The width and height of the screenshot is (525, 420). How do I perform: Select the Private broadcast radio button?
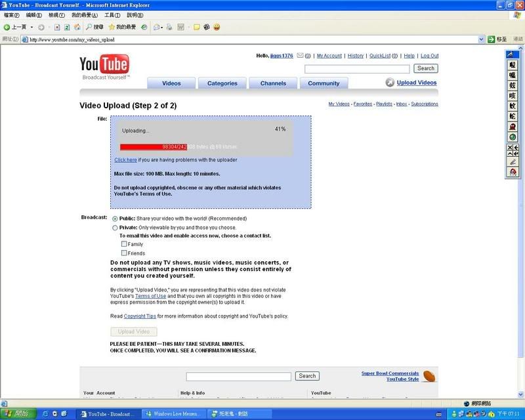click(115, 228)
